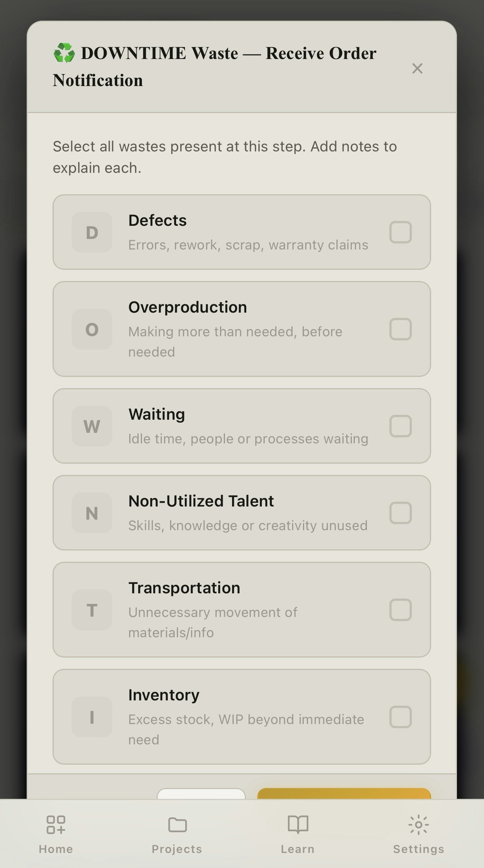484x868 pixels.
Task: Tap the W letter badge for Waiting
Action: pyautogui.click(x=92, y=426)
